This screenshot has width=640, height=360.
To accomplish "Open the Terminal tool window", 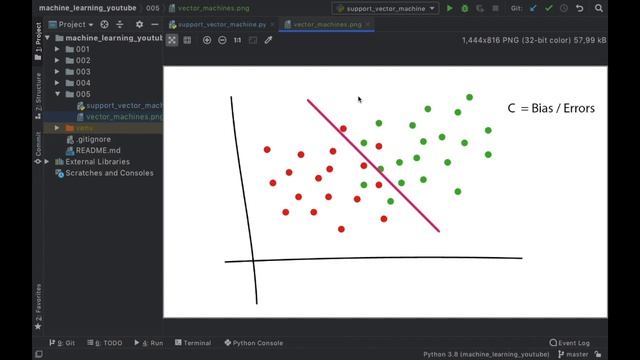I will (193, 343).
